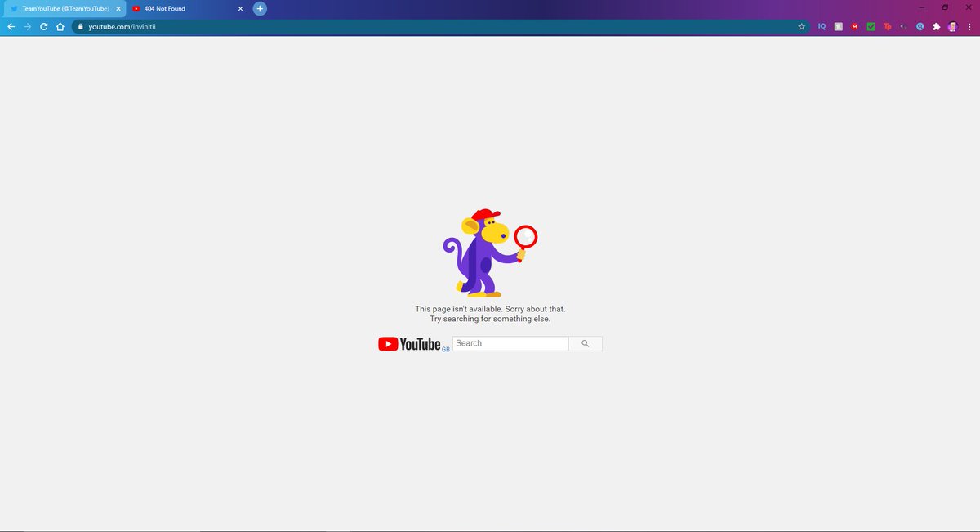The height and width of the screenshot is (532, 980).
Task: View site info via the padlock icon
Action: [81, 26]
